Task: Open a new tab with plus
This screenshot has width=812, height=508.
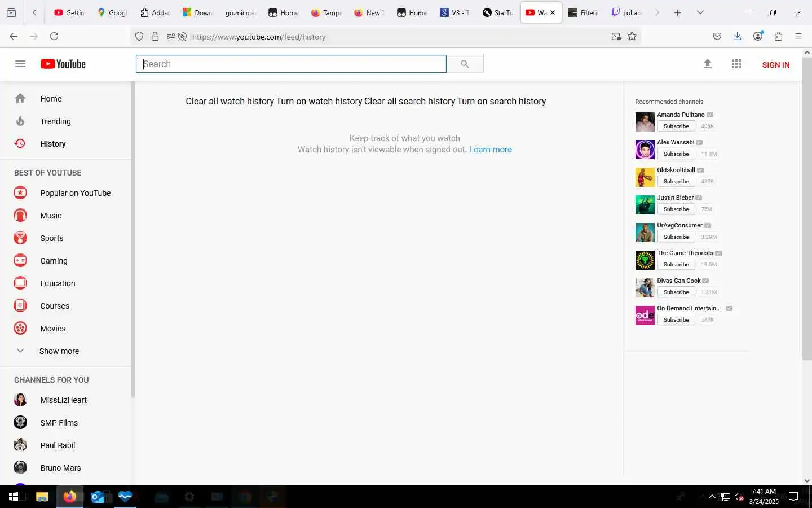Action: coord(677,12)
